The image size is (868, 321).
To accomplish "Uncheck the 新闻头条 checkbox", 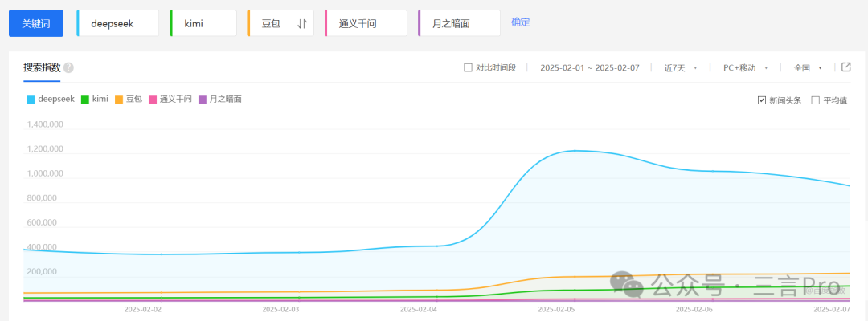I will coord(762,100).
